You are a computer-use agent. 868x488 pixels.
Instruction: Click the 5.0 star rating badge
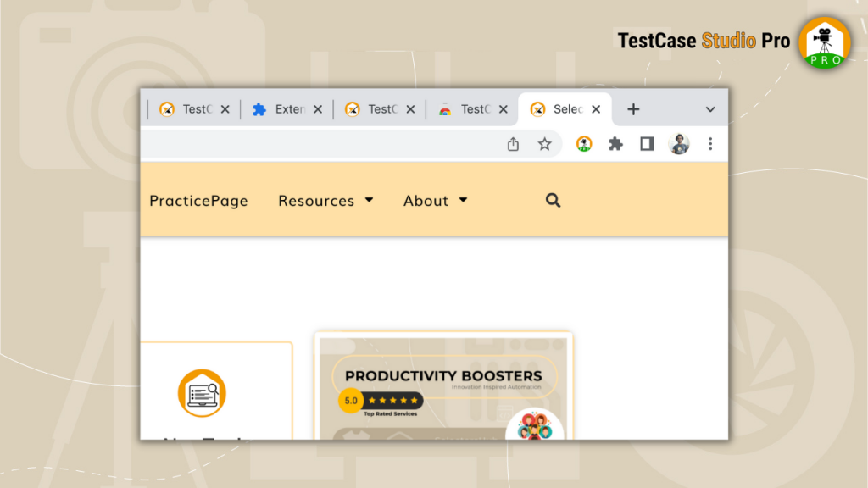click(x=381, y=401)
